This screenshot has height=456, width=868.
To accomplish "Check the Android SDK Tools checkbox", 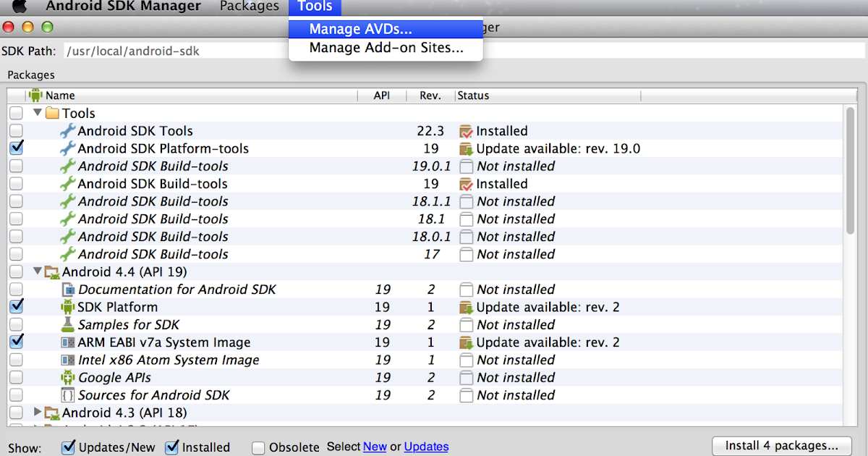I will pyautogui.click(x=16, y=131).
